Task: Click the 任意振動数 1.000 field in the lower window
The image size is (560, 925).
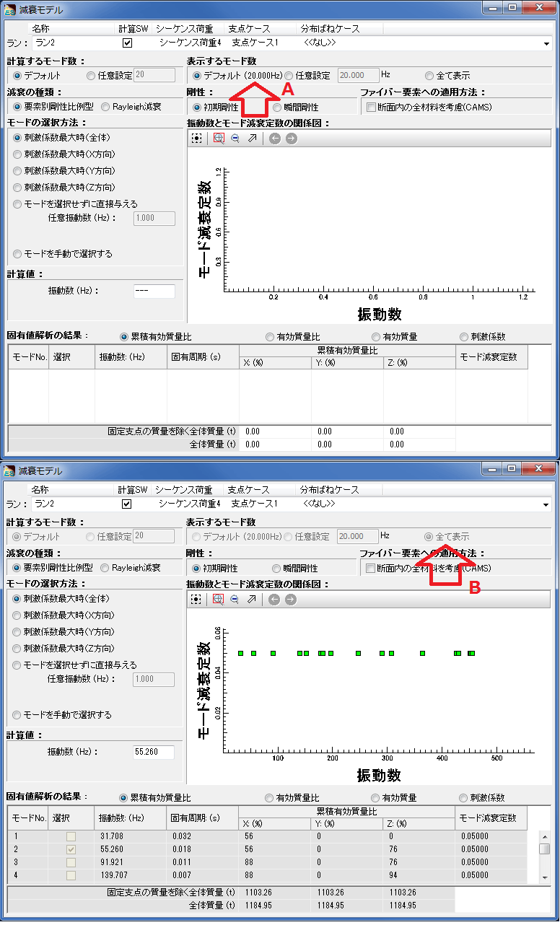Action: point(154,679)
